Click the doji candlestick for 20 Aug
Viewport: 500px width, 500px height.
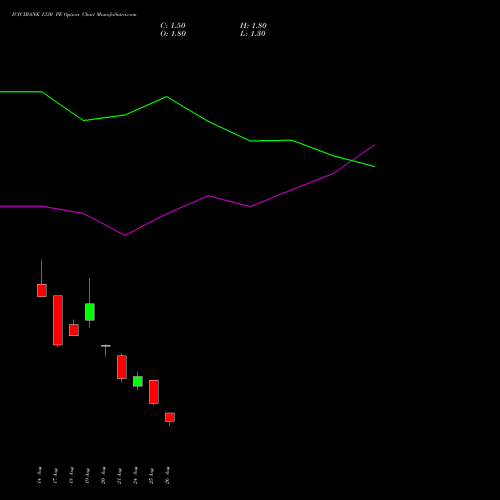pos(106,346)
